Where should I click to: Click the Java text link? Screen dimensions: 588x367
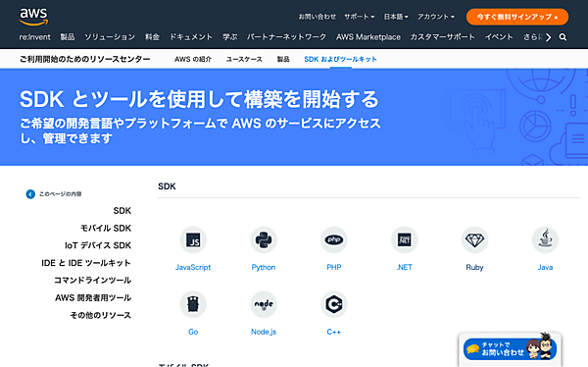545,267
